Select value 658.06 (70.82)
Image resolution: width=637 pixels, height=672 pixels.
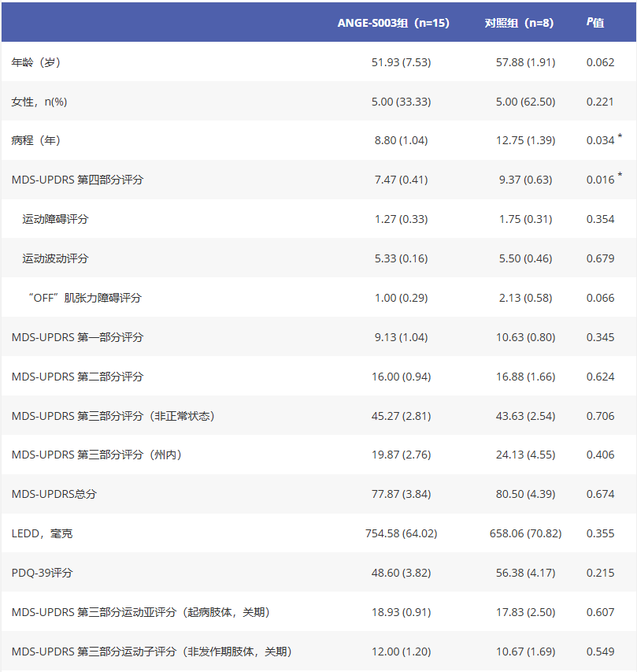coord(526,533)
